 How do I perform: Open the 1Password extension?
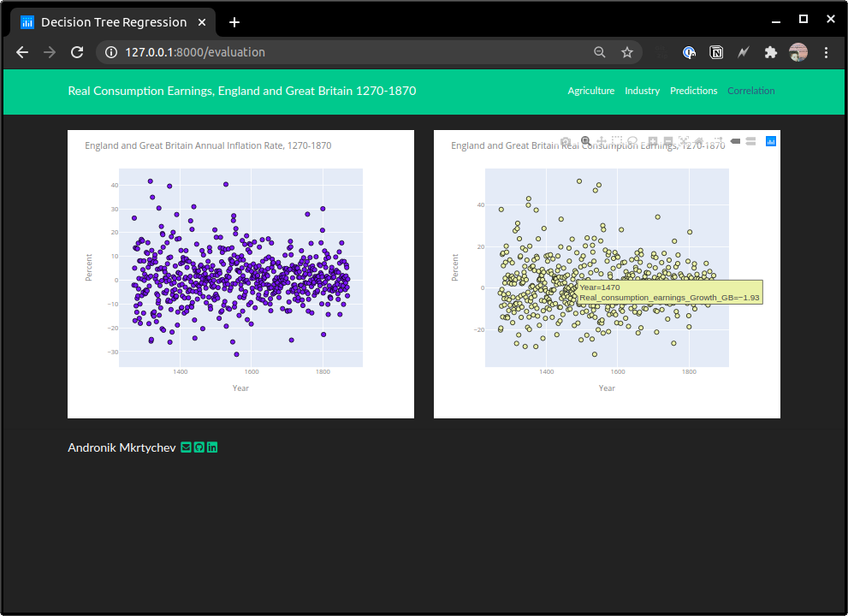[689, 52]
